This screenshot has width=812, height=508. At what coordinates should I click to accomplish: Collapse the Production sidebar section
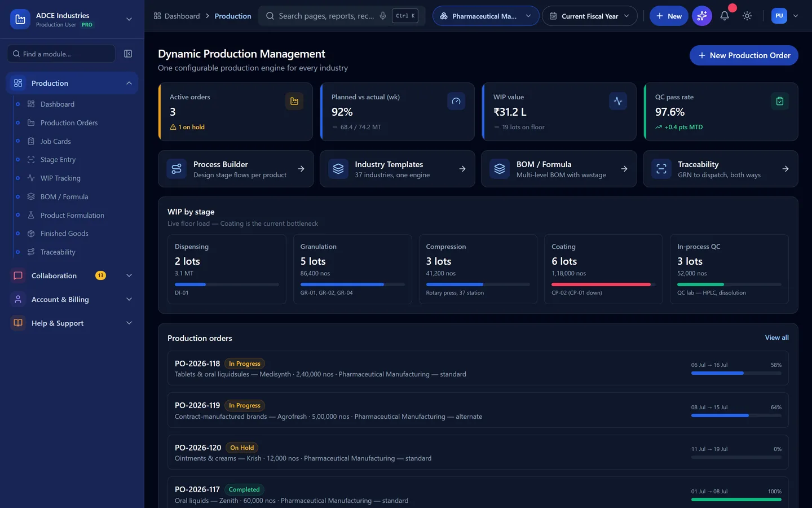point(129,83)
